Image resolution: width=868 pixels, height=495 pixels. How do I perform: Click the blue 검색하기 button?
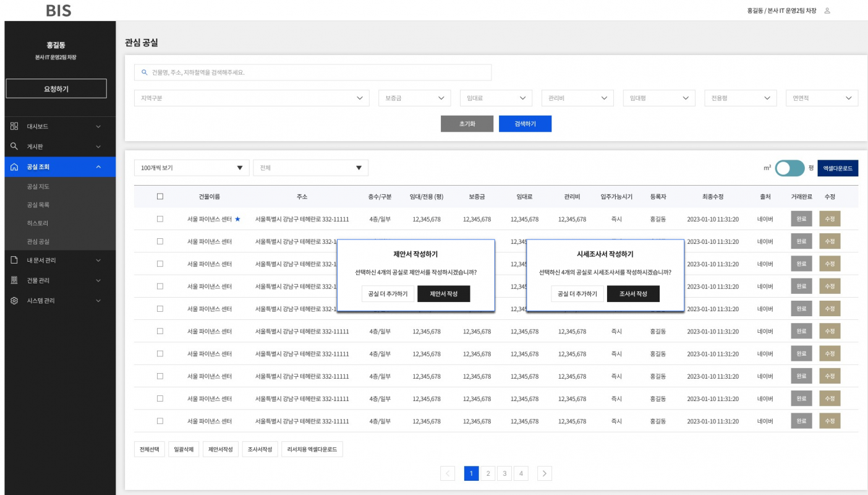pos(525,124)
